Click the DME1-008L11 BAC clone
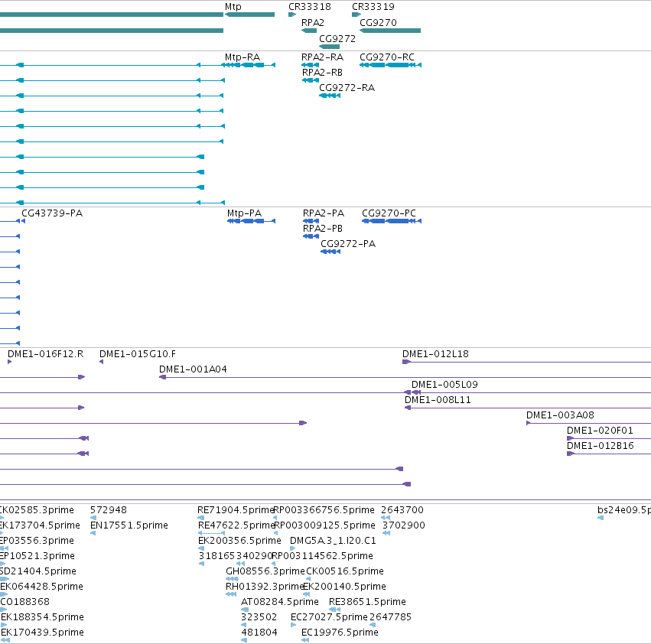This screenshot has height=644, width=651. (528, 408)
